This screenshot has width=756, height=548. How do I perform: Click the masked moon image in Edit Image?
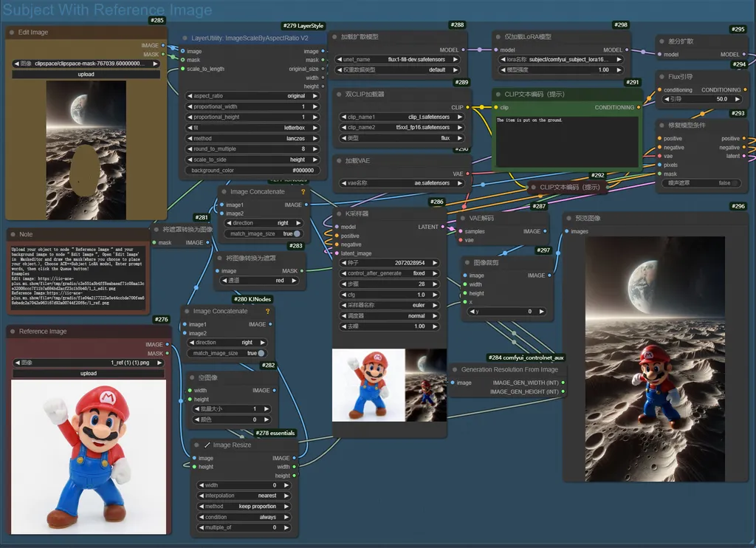coord(86,150)
